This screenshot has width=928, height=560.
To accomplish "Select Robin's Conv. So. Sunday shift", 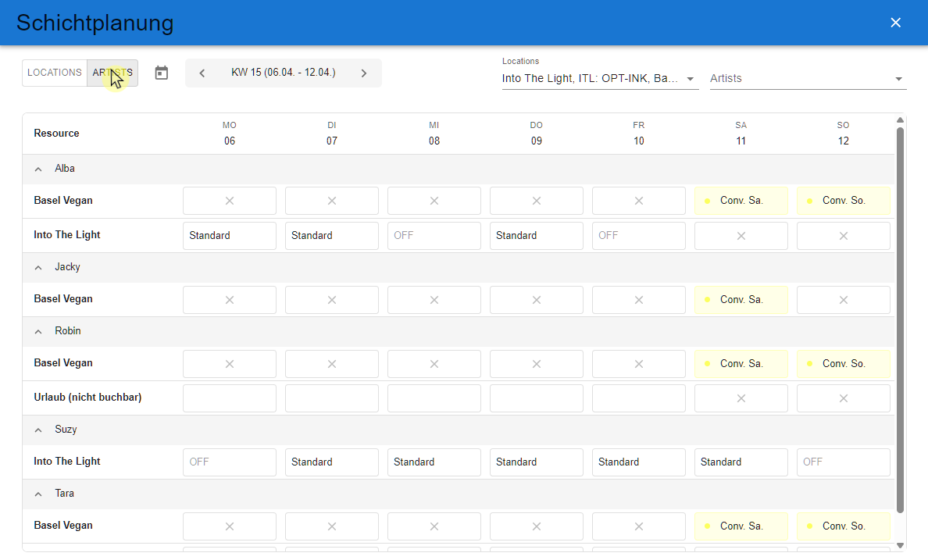I will coord(844,363).
